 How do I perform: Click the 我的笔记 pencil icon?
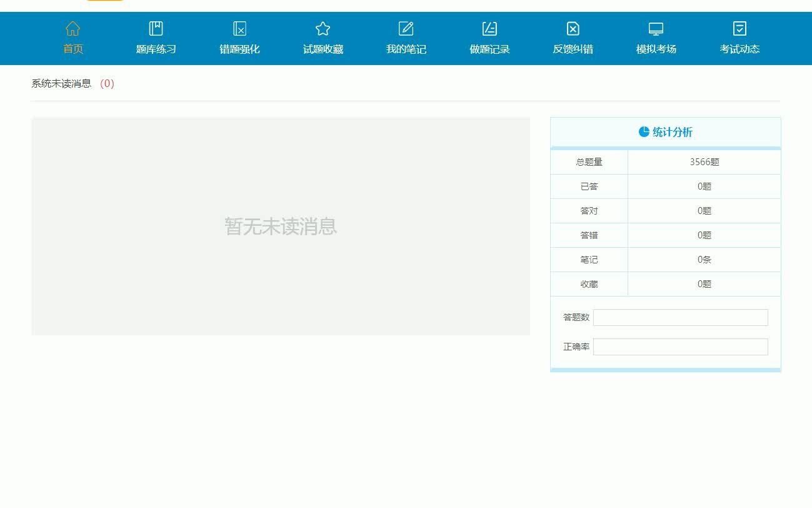pos(406,28)
